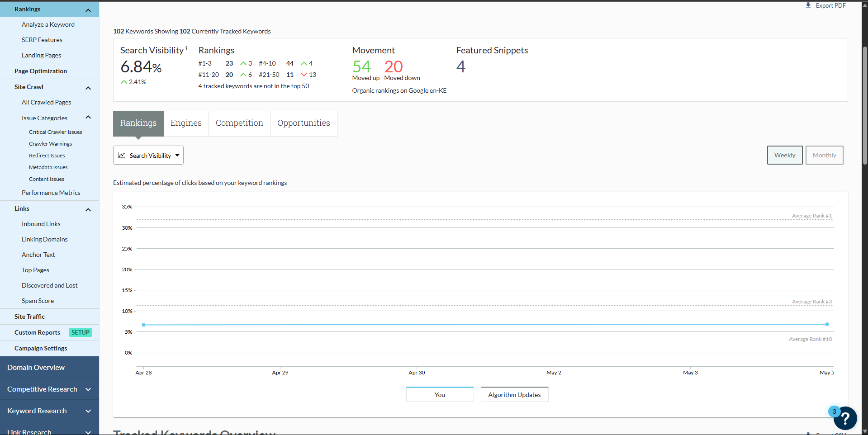The height and width of the screenshot is (435, 868).
Task: Click the notification badge showing 3
Action: (x=834, y=411)
